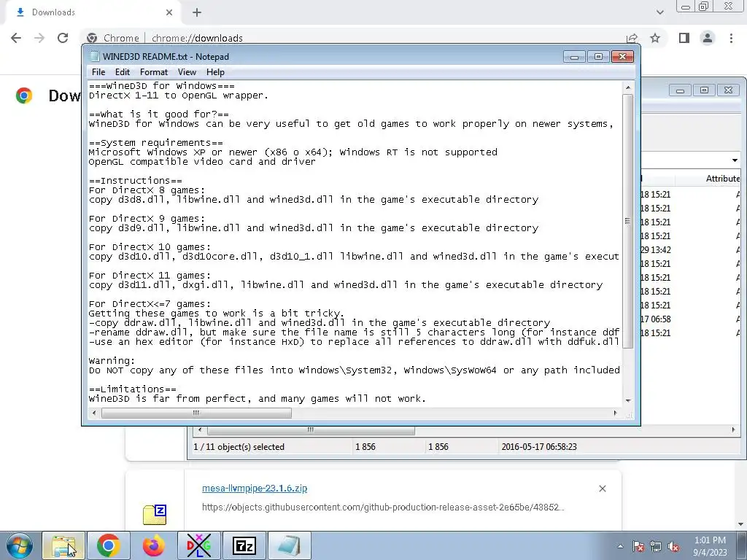Open the Action Center flag icon

638,546
